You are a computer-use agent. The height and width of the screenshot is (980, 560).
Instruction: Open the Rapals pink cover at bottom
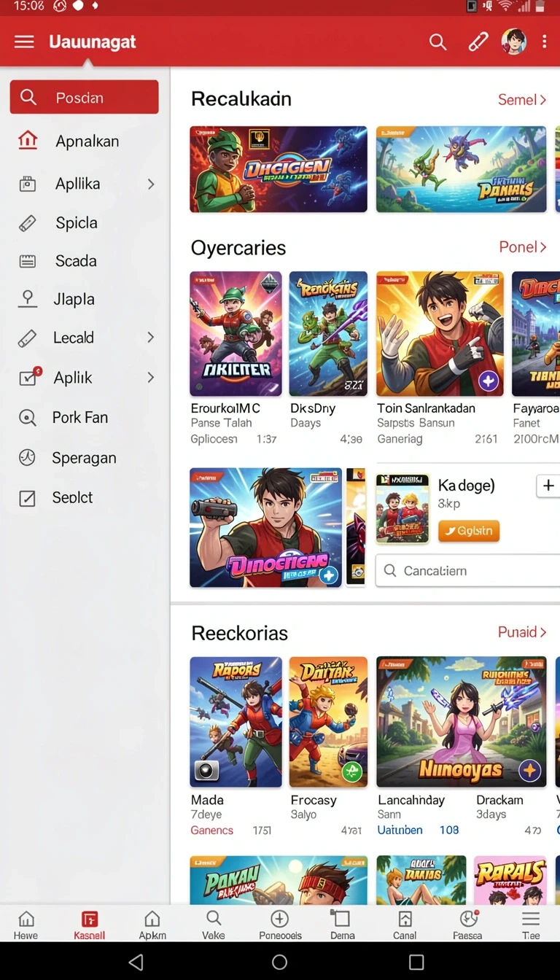(510, 880)
